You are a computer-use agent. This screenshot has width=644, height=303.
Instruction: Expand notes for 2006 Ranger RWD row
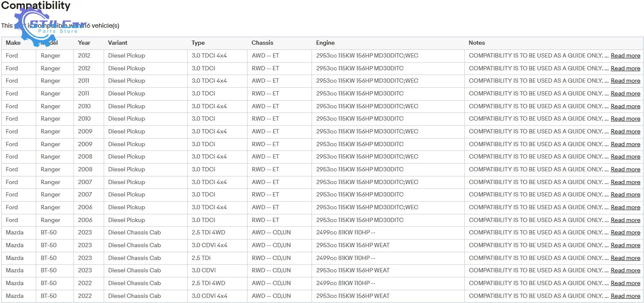625,220
